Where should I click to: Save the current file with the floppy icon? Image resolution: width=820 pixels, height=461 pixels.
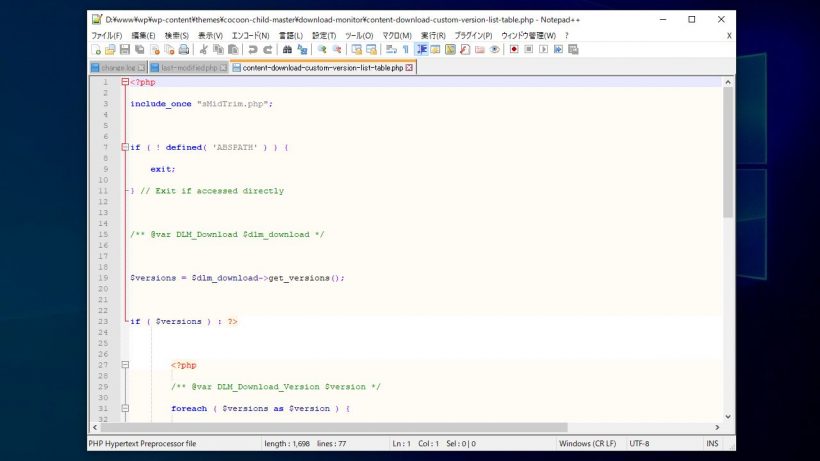(124, 50)
